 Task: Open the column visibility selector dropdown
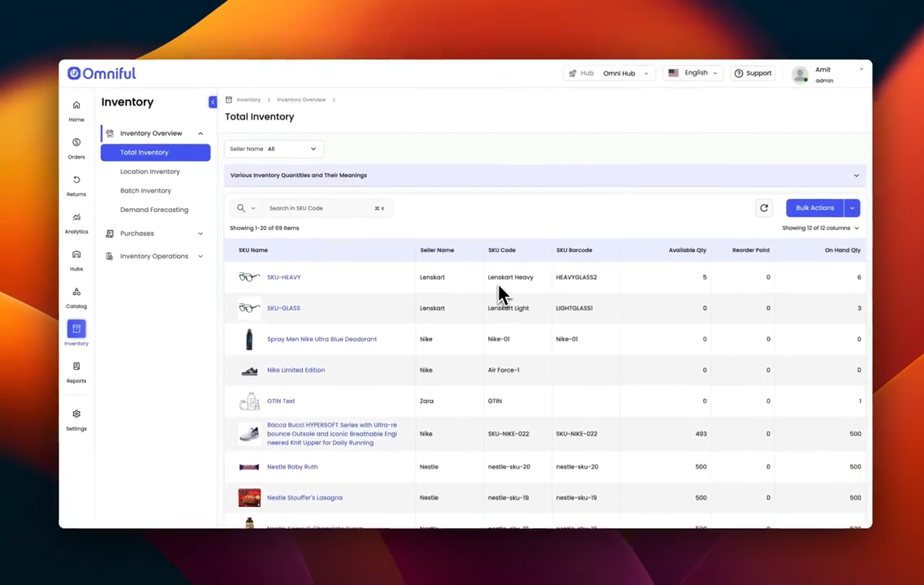[820, 228]
